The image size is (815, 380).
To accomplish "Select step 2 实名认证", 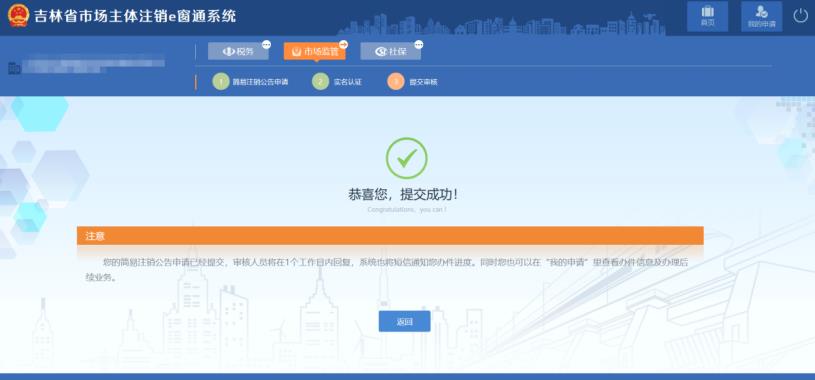I will (337, 82).
